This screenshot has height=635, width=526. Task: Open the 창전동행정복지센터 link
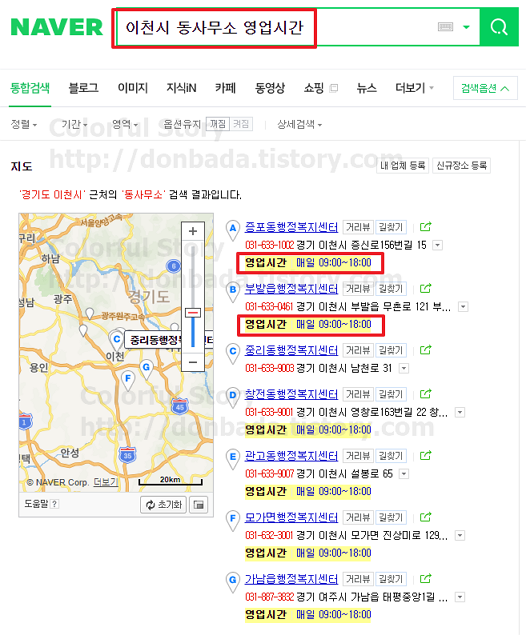[x=291, y=394]
